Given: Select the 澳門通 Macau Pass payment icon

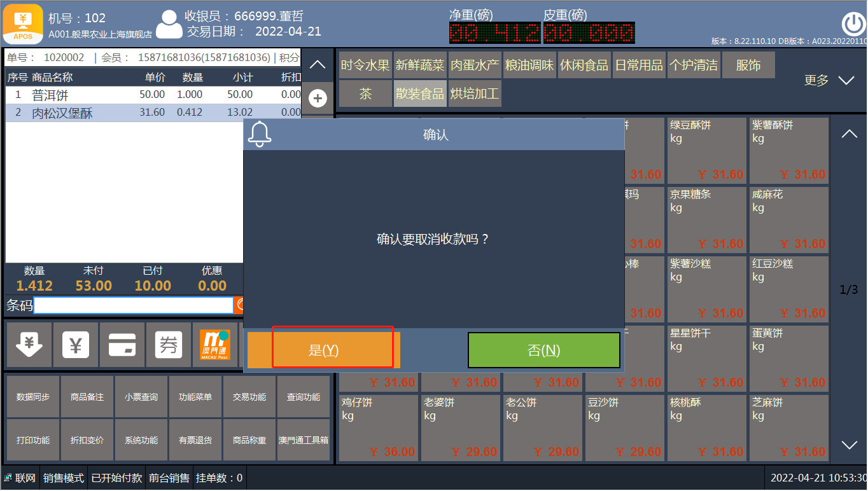Looking at the screenshot, I should coord(215,345).
